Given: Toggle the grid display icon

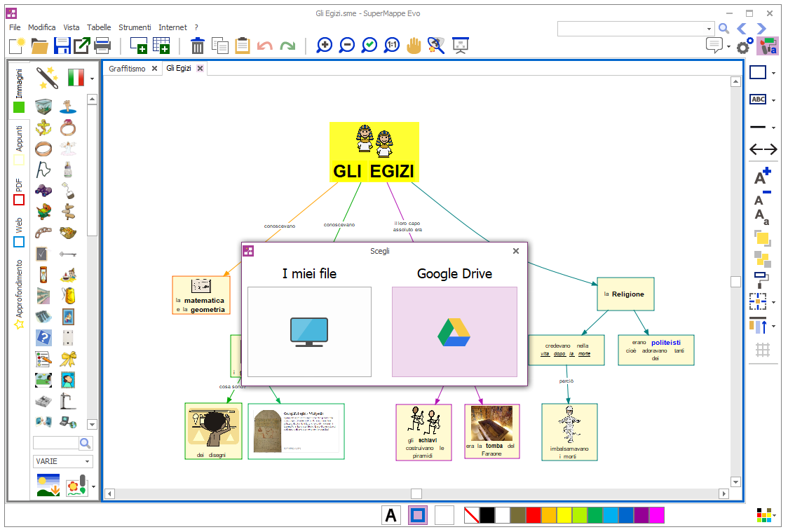Looking at the screenshot, I should tap(763, 350).
